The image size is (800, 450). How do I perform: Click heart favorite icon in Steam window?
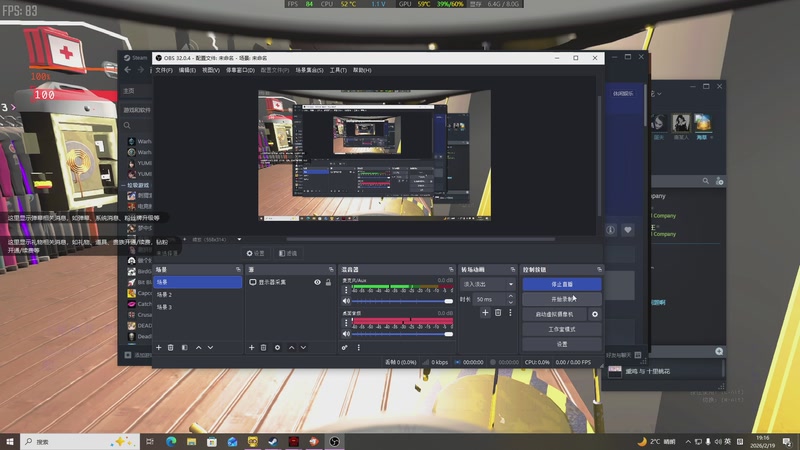628,230
